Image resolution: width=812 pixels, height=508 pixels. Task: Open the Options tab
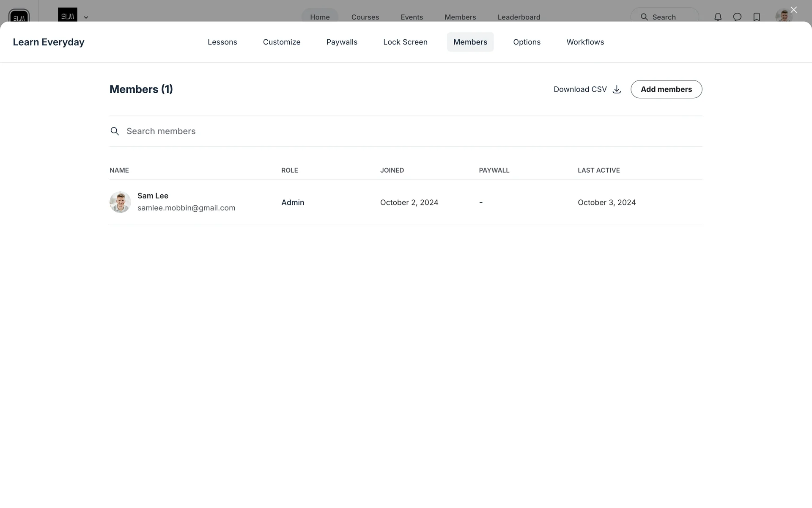click(527, 42)
